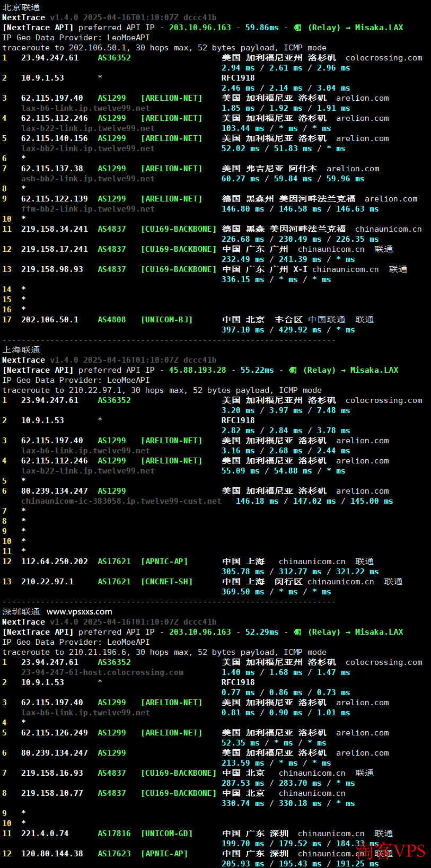Click the AS4808 number
This screenshot has height=868, width=431.
click(x=112, y=320)
